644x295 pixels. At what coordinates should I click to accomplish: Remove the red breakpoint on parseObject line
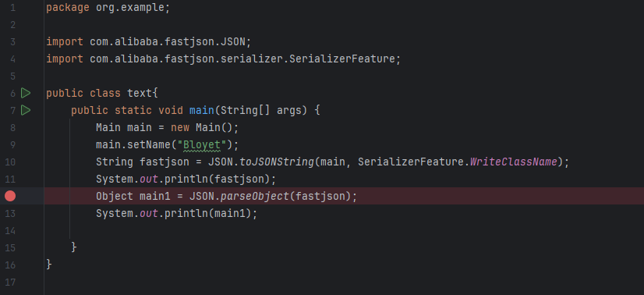[10, 196]
